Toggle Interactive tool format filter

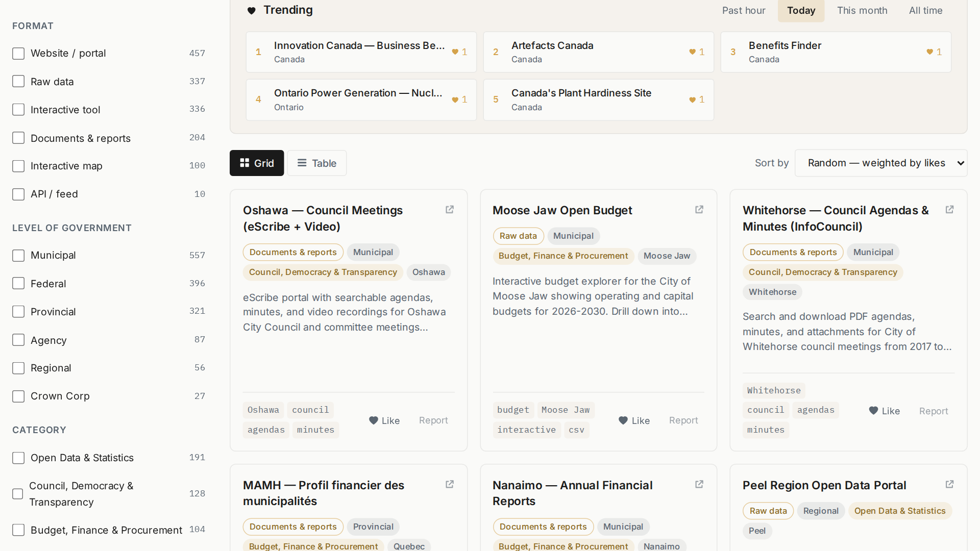point(18,110)
